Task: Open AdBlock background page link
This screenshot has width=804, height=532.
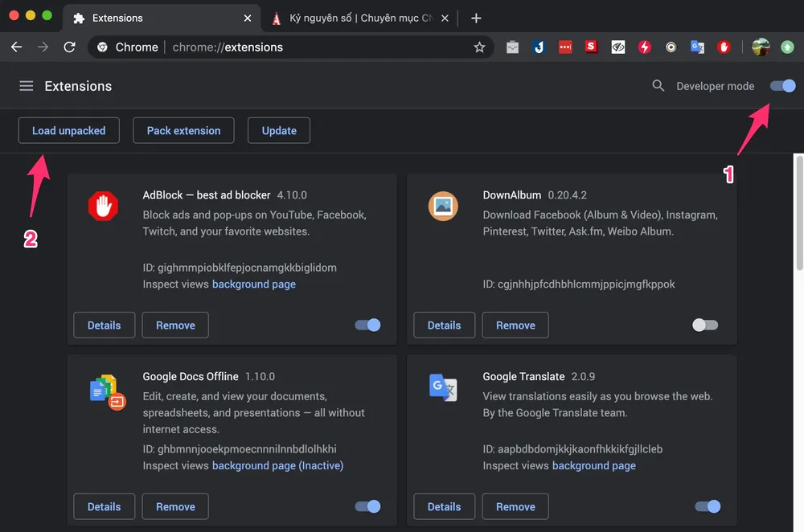Action: (253, 284)
